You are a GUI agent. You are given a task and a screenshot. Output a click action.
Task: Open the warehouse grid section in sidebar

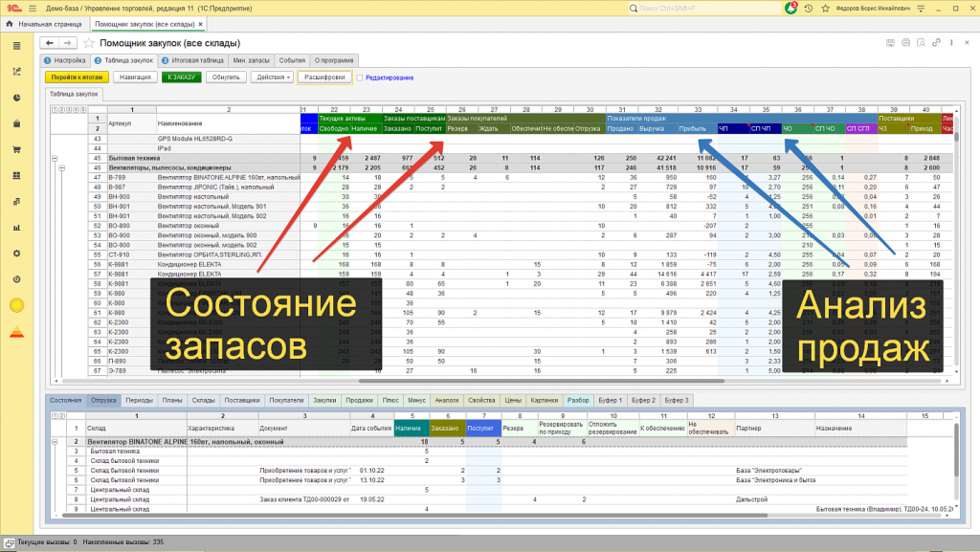[x=17, y=175]
